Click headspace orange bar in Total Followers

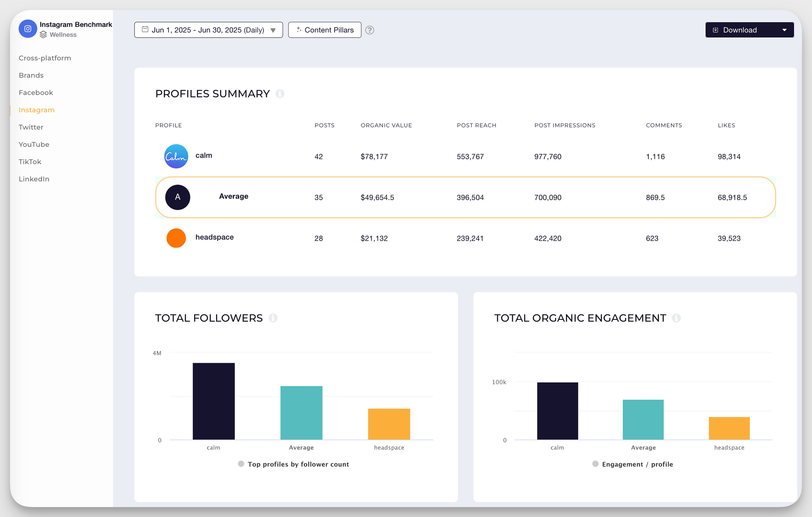389,424
